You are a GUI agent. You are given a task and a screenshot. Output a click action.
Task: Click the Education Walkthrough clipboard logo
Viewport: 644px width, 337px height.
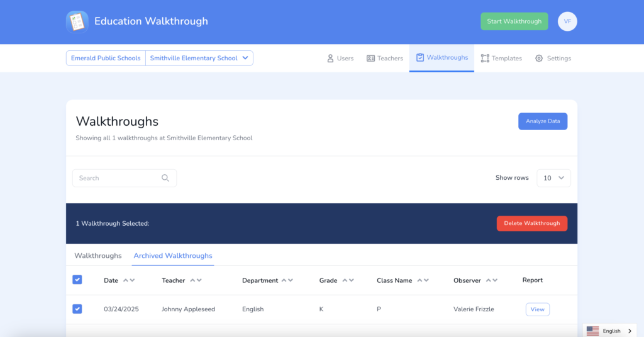(x=77, y=22)
